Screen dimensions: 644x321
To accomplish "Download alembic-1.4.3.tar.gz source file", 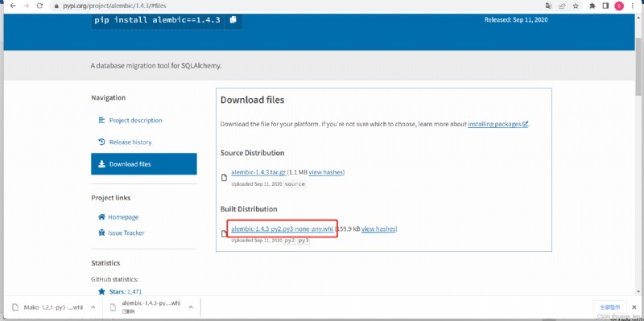I will pyautogui.click(x=258, y=172).
